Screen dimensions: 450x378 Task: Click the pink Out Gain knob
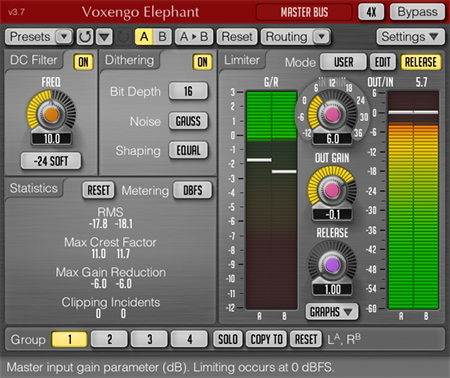point(332,190)
